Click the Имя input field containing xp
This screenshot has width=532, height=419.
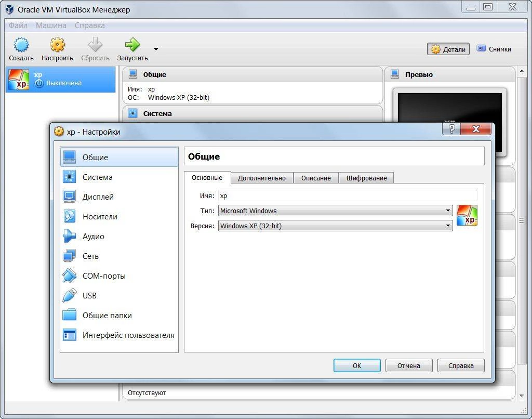click(x=348, y=195)
